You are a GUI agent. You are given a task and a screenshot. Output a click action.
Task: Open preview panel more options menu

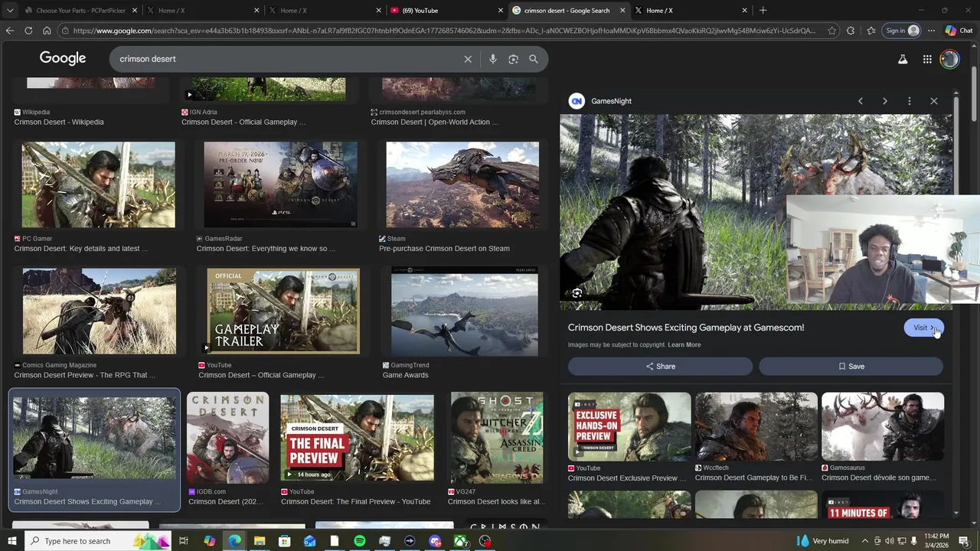(x=910, y=101)
